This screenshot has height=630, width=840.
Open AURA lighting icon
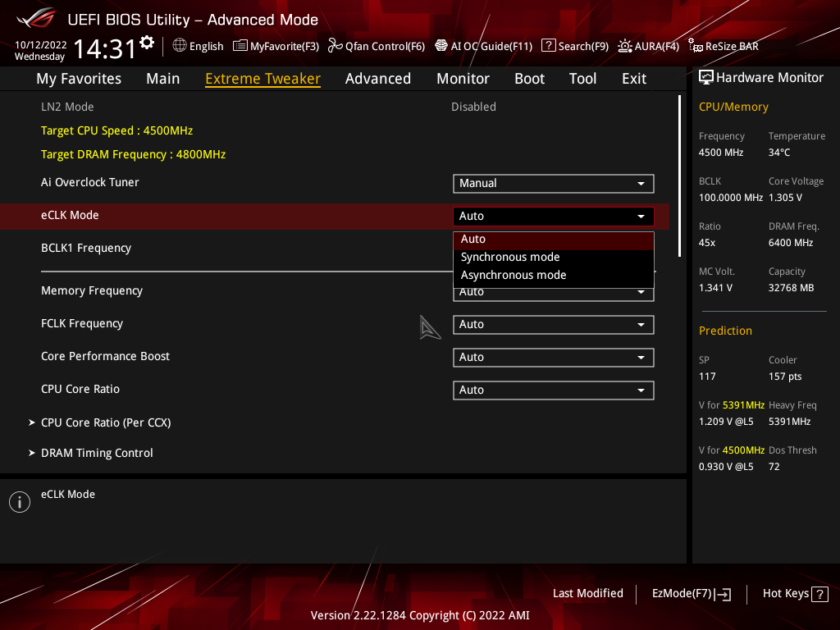pyautogui.click(x=624, y=46)
